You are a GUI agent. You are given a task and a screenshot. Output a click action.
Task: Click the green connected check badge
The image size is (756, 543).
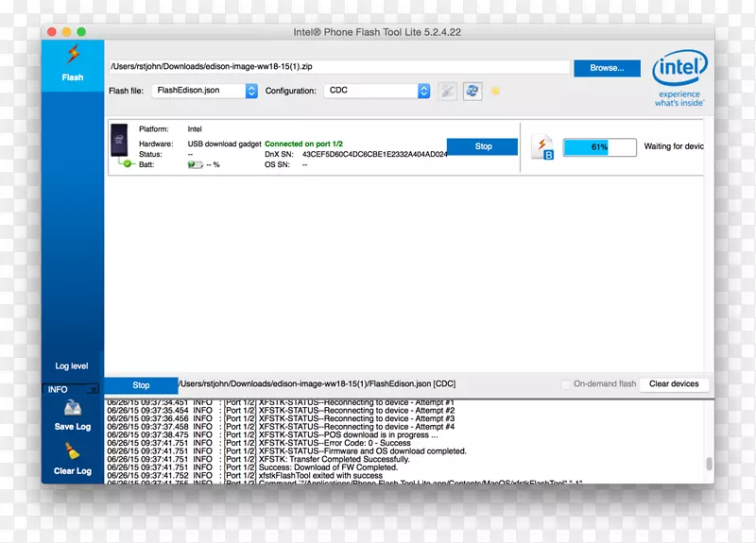click(x=128, y=163)
